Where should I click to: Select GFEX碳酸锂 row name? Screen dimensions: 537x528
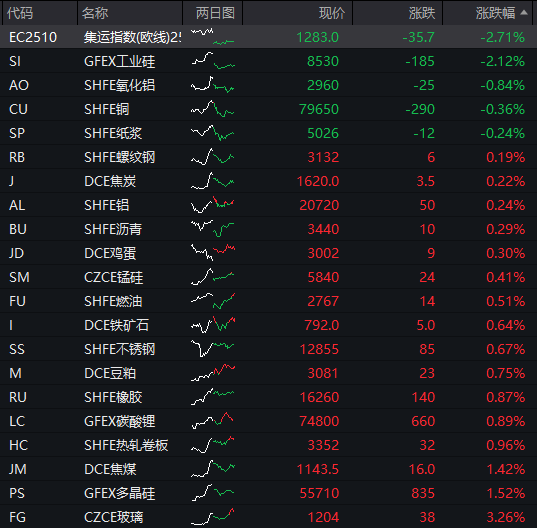pyautogui.click(x=120, y=421)
